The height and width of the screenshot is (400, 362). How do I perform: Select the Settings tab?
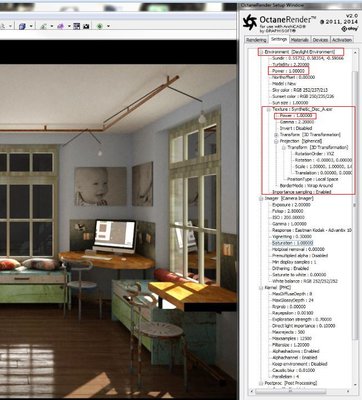279,39
